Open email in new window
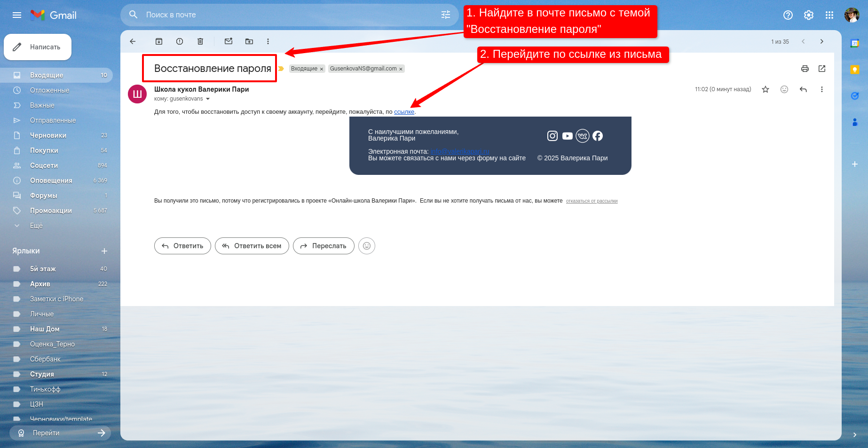The image size is (868, 448). [822, 69]
